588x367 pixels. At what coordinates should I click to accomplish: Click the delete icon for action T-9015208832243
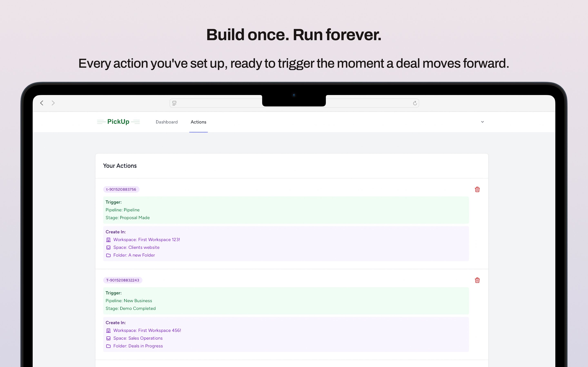point(477,280)
